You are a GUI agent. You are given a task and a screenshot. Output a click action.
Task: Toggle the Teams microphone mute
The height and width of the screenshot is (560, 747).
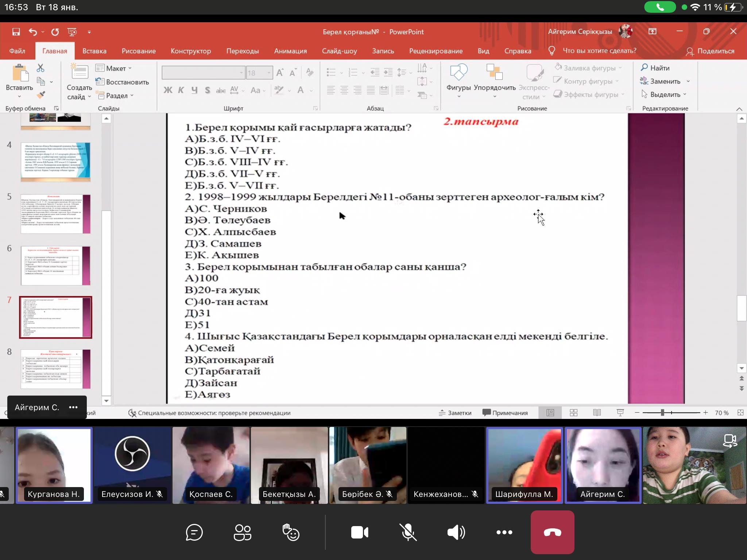[408, 533]
